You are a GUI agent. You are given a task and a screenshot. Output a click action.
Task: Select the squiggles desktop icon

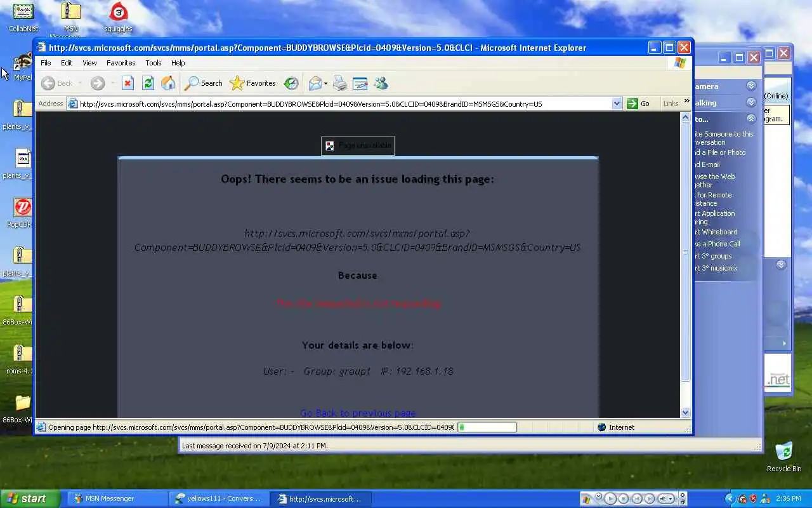(118, 17)
